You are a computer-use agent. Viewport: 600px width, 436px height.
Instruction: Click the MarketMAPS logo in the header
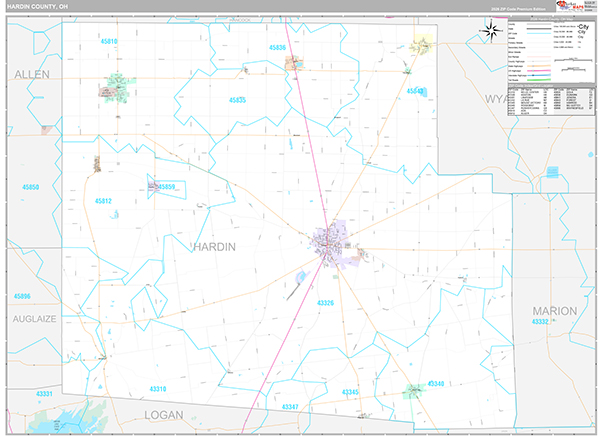[569, 6]
